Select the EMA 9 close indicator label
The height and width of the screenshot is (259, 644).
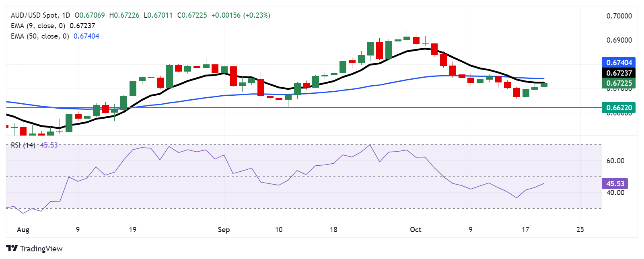coord(38,26)
